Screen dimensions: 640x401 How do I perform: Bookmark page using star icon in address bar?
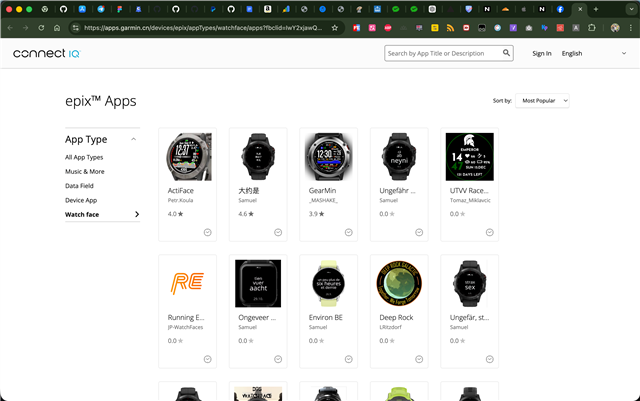pos(334,28)
